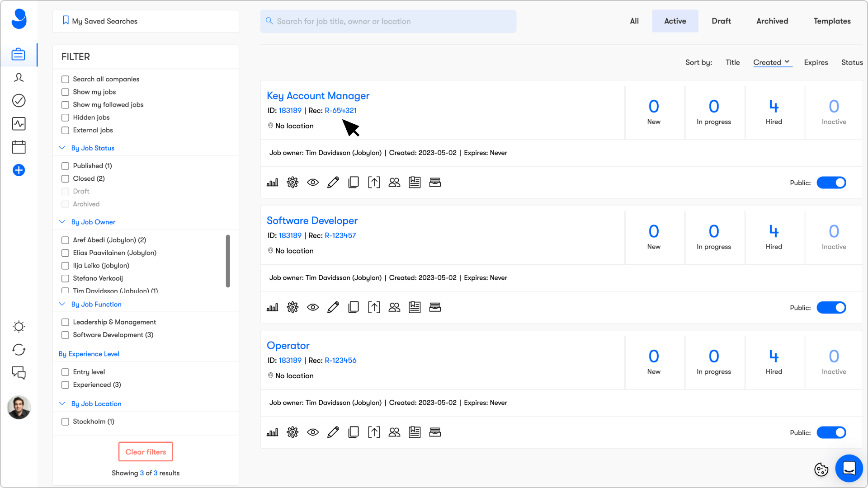Viewport: 868px width, 488px height.
Task: Click the document/template icon for Software Developer
Action: coord(414,307)
